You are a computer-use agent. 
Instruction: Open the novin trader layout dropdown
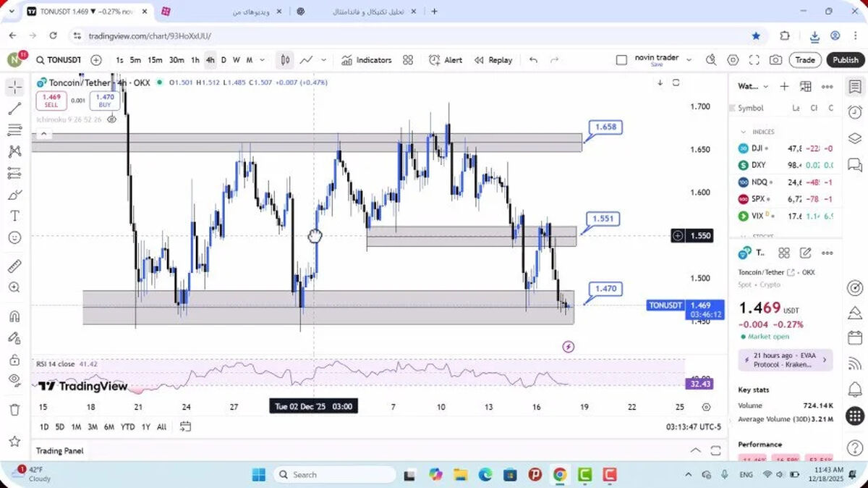[689, 60]
